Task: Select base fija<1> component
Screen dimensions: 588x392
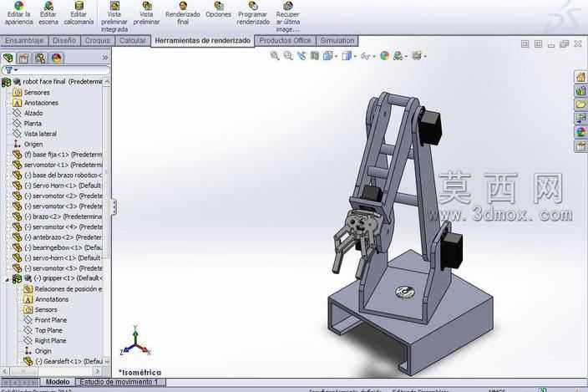Action: point(58,155)
